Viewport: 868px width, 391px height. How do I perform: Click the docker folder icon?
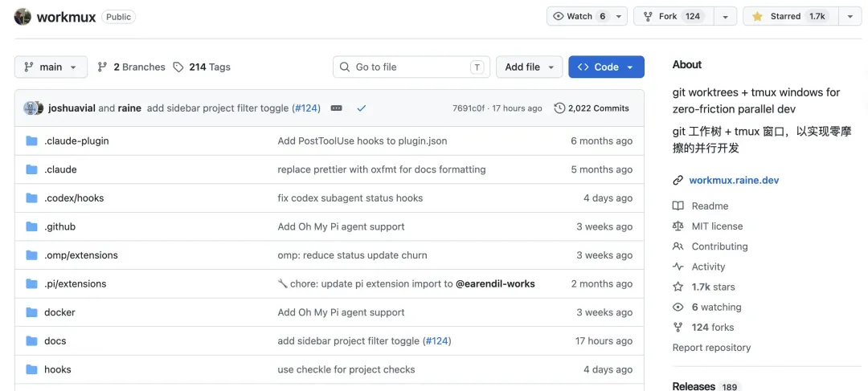click(x=31, y=312)
